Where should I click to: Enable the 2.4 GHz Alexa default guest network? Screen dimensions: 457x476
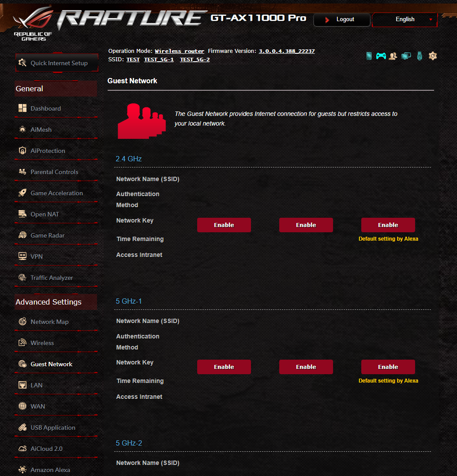(388, 225)
